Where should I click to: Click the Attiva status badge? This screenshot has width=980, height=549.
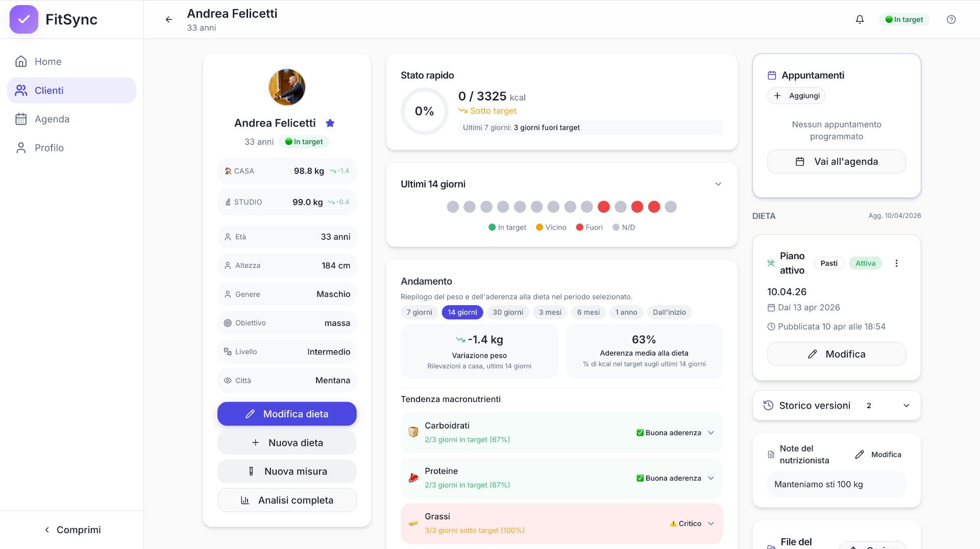866,263
